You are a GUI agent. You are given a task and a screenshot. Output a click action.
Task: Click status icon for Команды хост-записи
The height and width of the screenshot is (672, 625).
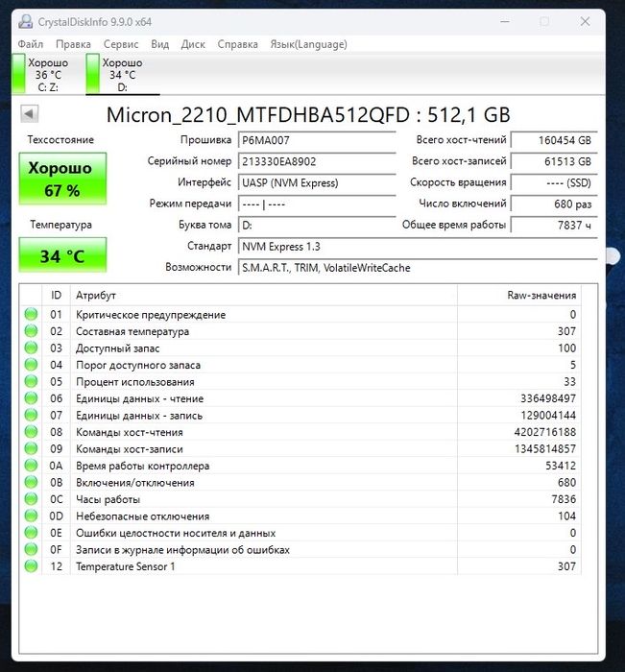(x=31, y=448)
